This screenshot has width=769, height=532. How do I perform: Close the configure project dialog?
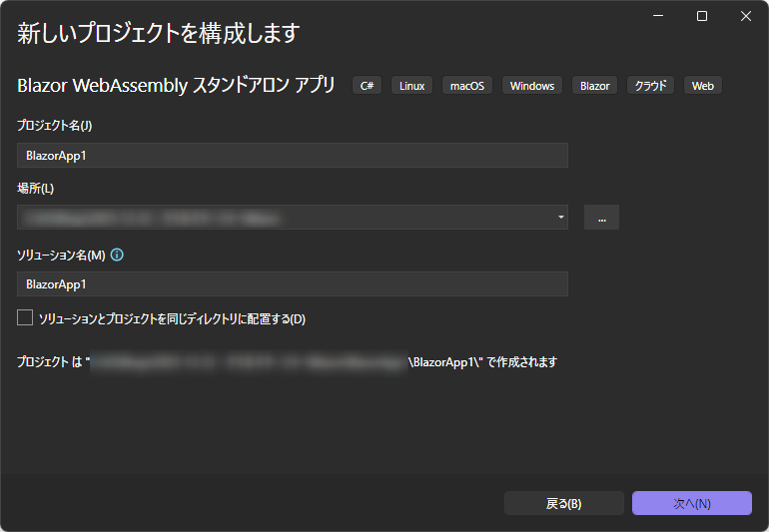(x=745, y=16)
